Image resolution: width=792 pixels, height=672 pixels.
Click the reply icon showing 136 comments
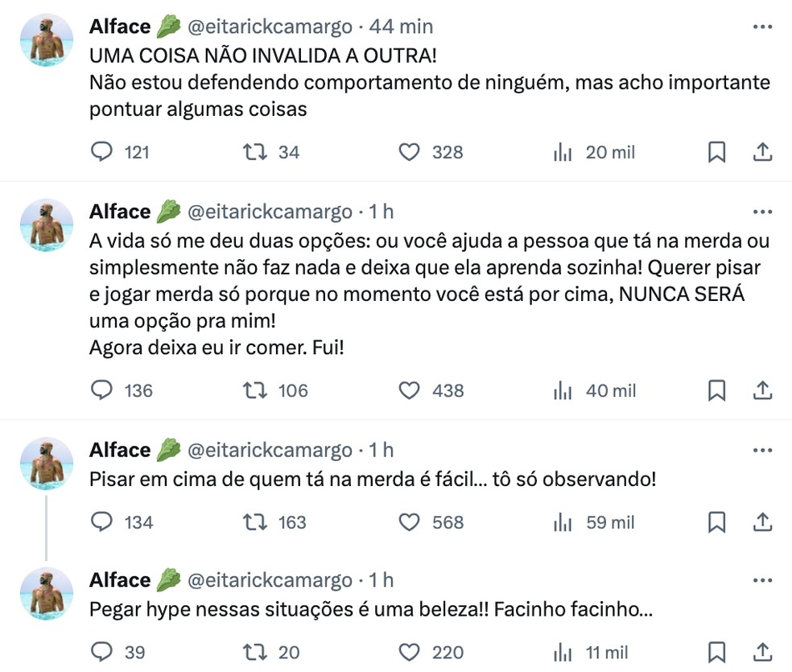(x=101, y=390)
